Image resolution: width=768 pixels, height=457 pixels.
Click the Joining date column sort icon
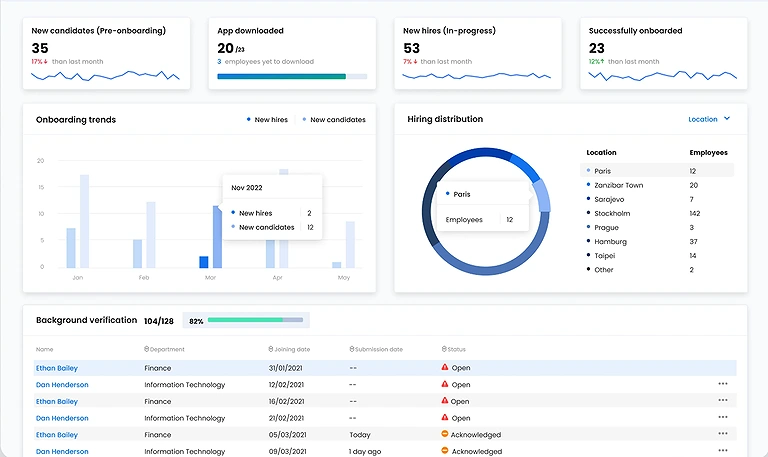[271, 349]
